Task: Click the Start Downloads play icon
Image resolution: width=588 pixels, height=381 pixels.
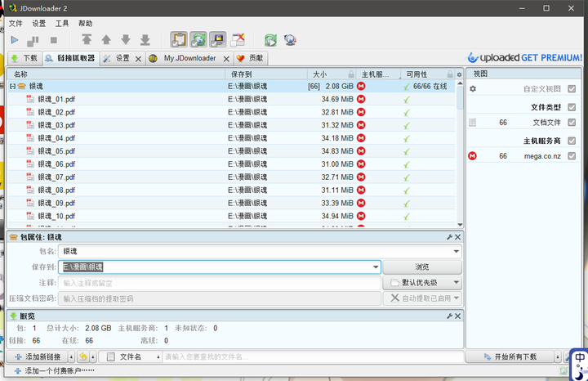Action: click(x=15, y=39)
